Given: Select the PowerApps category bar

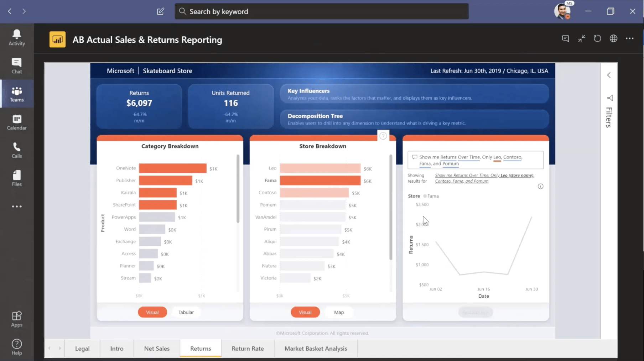Looking at the screenshot, I should click(157, 217).
